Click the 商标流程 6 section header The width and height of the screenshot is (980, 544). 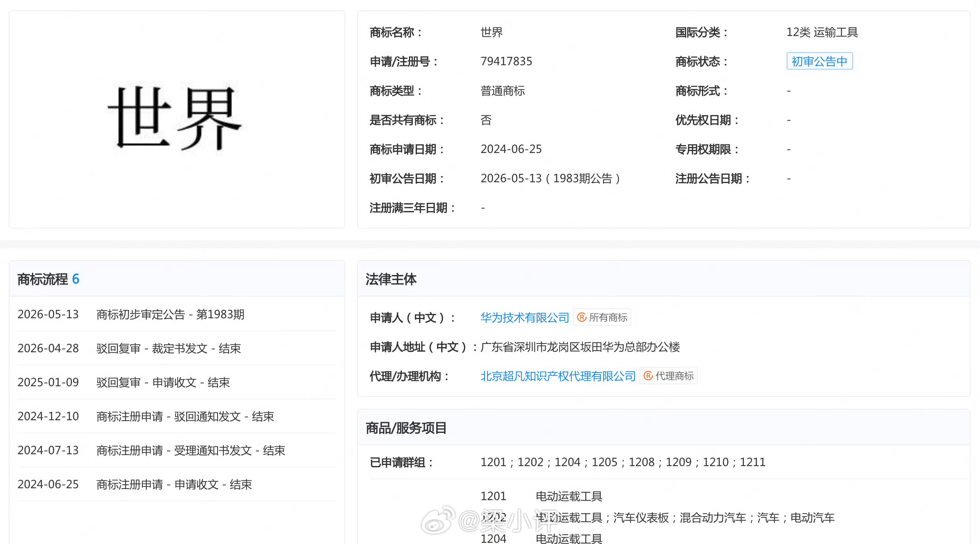177,279
